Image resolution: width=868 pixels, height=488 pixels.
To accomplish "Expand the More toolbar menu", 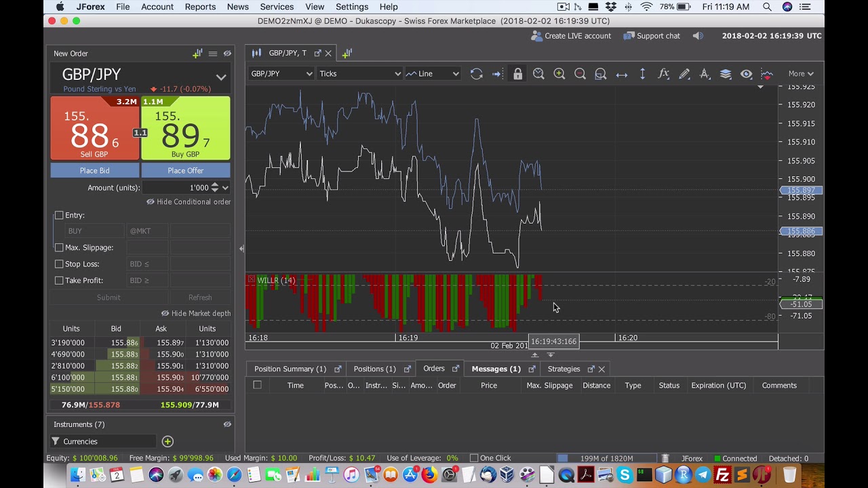I will click(x=801, y=74).
